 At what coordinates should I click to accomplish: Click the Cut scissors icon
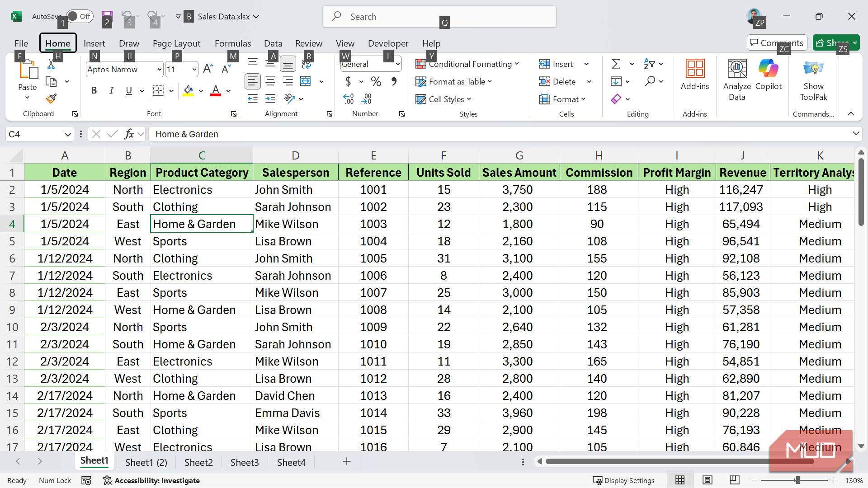click(x=51, y=65)
